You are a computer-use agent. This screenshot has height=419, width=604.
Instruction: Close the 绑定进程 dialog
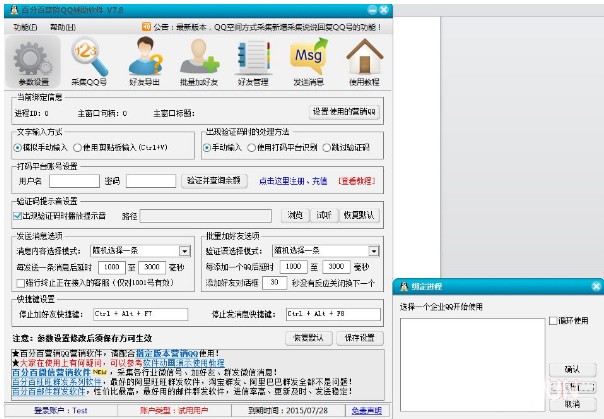coord(596,286)
